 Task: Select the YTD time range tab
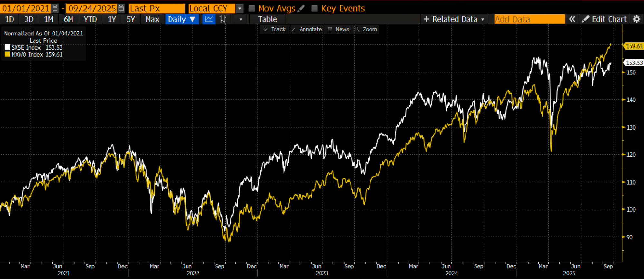90,19
